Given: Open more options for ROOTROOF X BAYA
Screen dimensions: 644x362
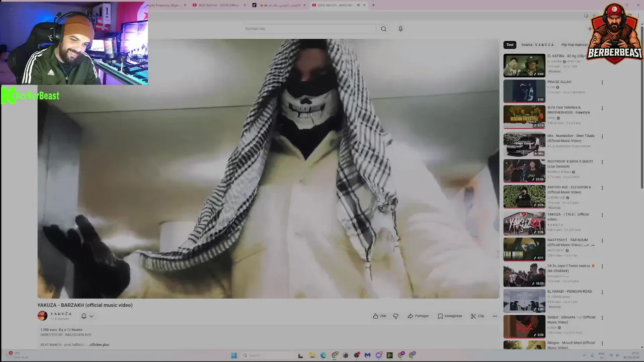Looking at the screenshot, I should (602, 162).
